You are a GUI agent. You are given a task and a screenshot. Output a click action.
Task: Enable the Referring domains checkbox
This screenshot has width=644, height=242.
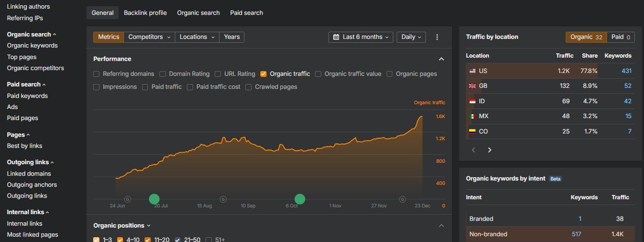tap(97, 74)
